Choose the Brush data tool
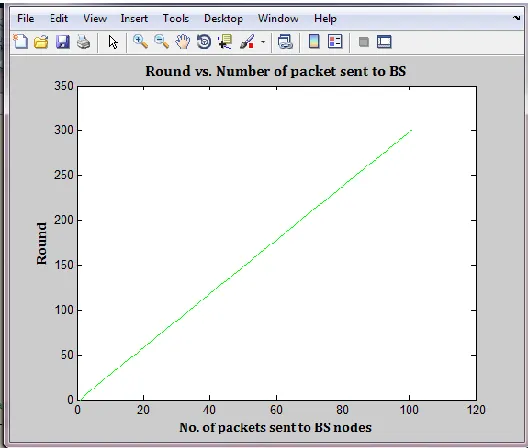Image resolution: width=530 pixels, height=448 pixels. tap(247, 42)
